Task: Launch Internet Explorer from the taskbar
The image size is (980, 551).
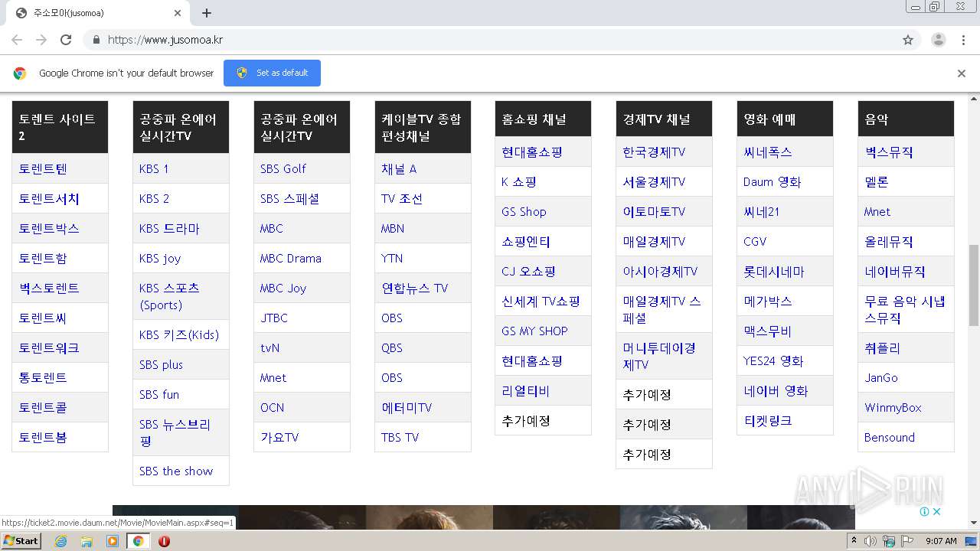Action: 60,541
